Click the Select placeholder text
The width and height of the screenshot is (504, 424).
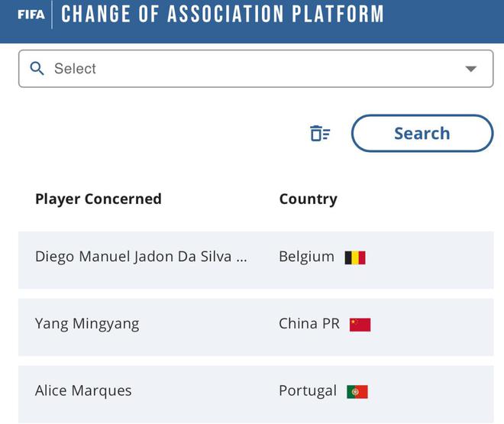point(75,69)
